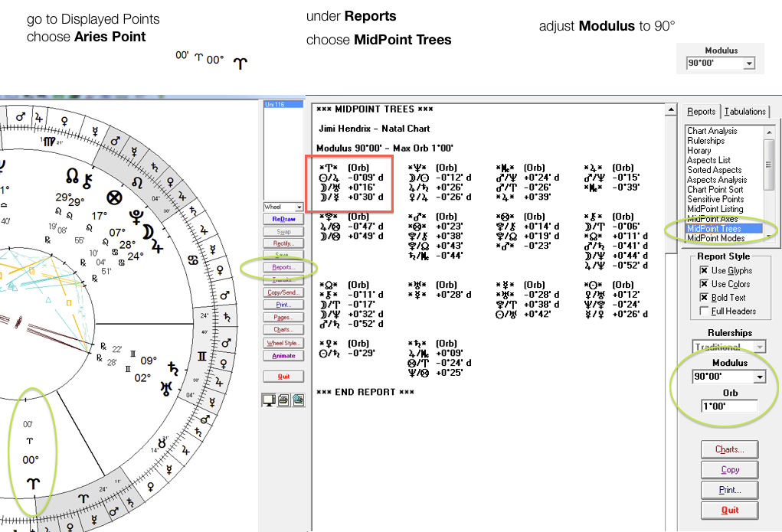Select Rulerships in the reports list
782x532 pixels.
[x=705, y=141]
